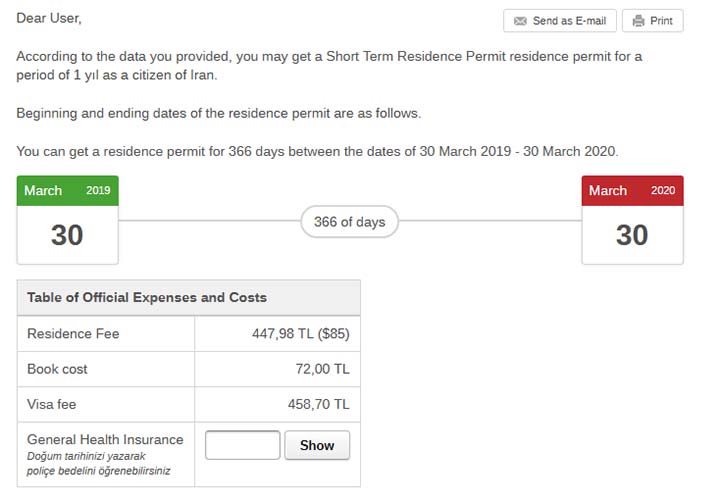Click the General Health Insurance birthdate field

[242, 445]
